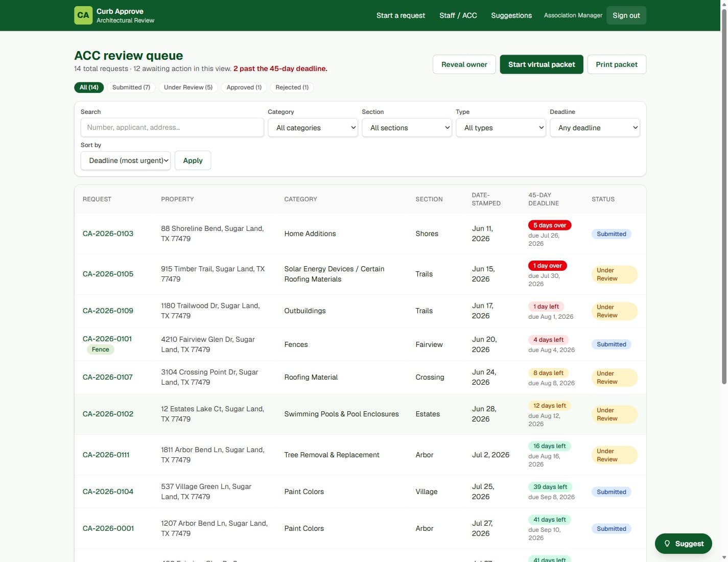Open the Category dropdown showing All categories
This screenshot has height=562, width=728.
313,128
